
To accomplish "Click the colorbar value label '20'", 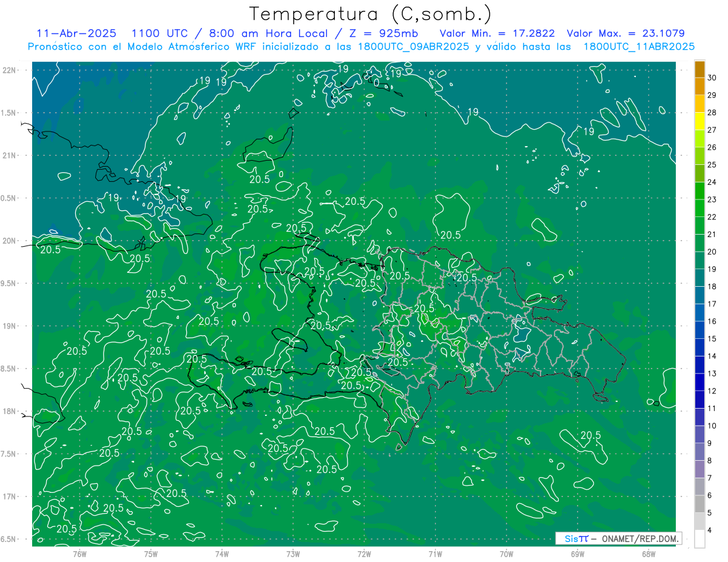I will point(712,252).
